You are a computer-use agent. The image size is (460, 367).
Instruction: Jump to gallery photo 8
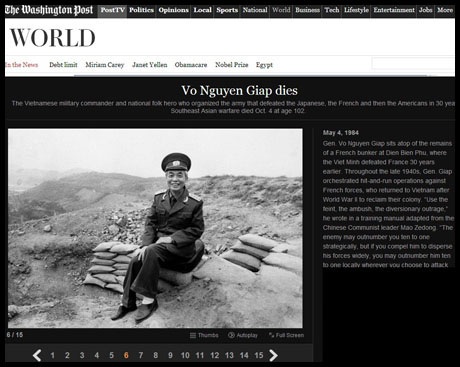[x=155, y=355]
